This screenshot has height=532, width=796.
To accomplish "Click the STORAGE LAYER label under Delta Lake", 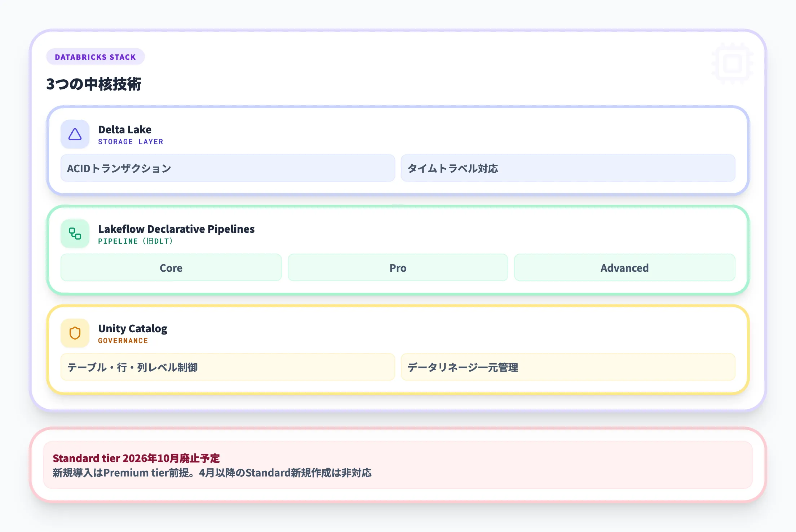I will point(131,142).
